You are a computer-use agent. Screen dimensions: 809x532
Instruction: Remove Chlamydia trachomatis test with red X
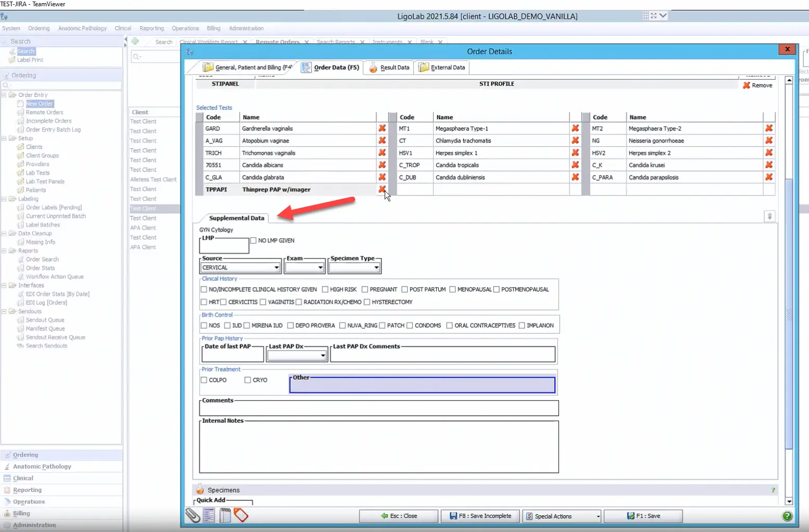tap(576, 140)
